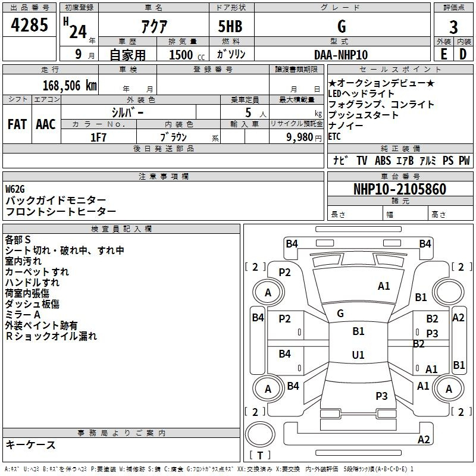This screenshot has width=476, height=476.
Task: Click the mileage value 168,506 km
Action: pyautogui.click(x=70, y=86)
